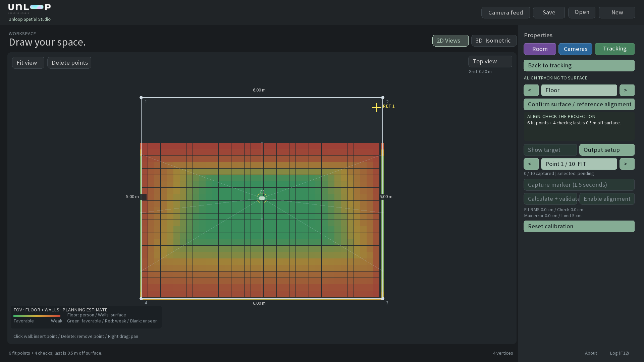The width and height of the screenshot is (644, 362).
Task: Open the Floor surface selector
Action: [x=579, y=90]
